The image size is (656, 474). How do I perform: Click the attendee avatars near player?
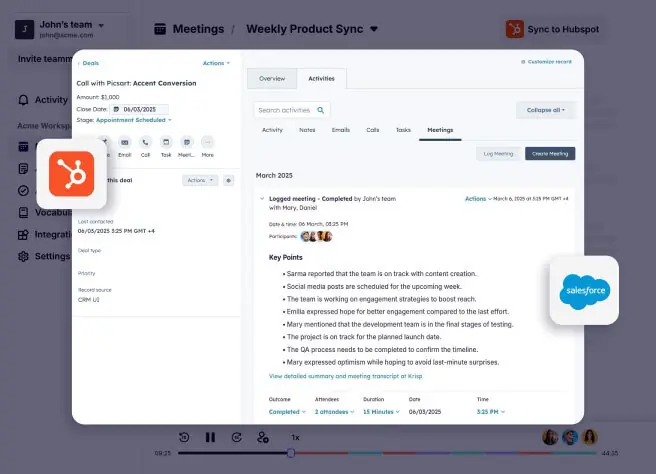coord(570,437)
